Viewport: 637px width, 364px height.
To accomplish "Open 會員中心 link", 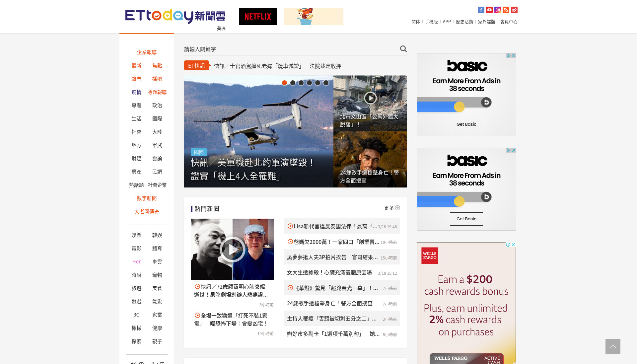I will pyautogui.click(x=509, y=22).
